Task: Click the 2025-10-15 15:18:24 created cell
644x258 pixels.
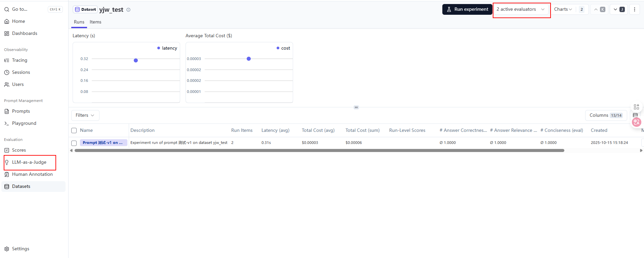Action: [x=609, y=143]
